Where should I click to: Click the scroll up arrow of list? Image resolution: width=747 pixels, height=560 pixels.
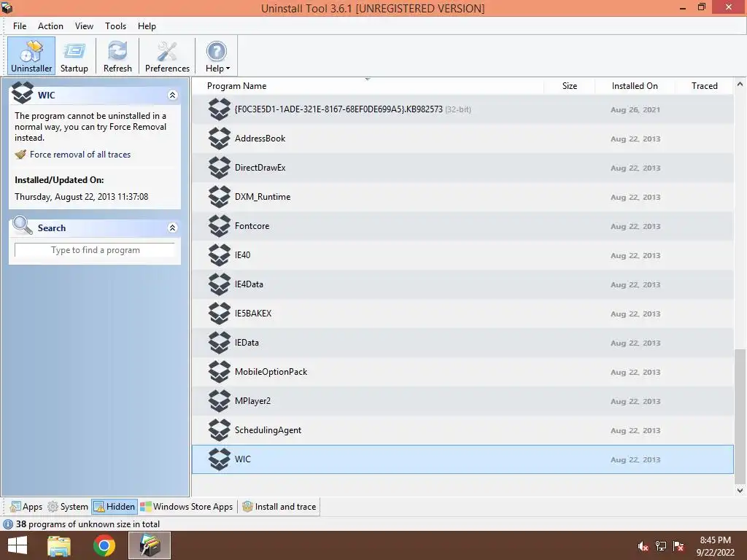click(740, 85)
